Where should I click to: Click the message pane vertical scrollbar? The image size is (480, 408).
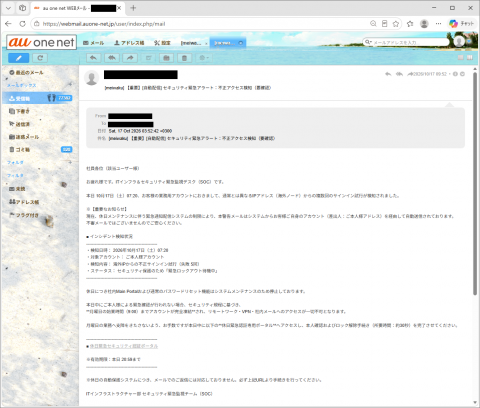tap(475, 183)
